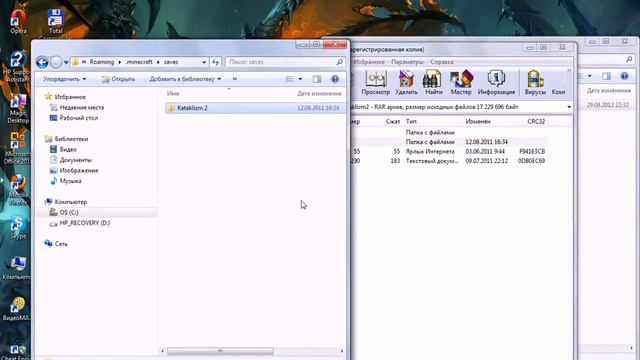Open the Добавить в библиотеку dropdown
This screenshot has height=360, width=640.
(185, 79)
